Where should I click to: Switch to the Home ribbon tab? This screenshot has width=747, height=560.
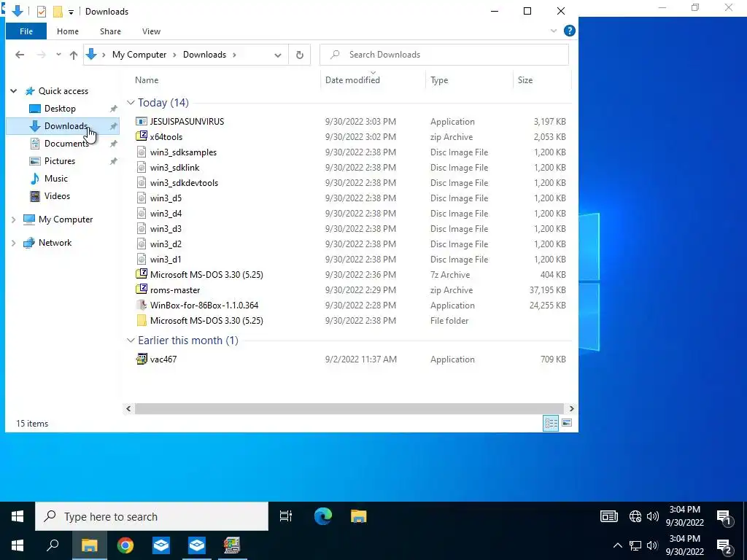tap(68, 31)
